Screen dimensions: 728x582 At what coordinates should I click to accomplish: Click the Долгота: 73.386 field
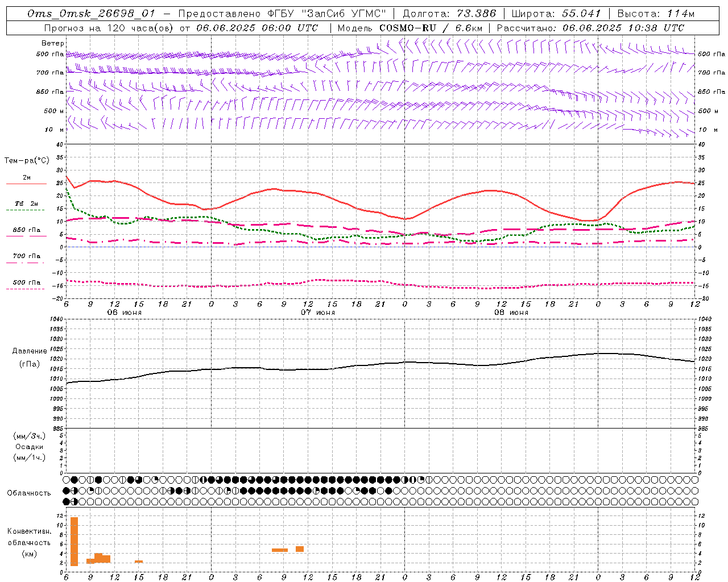pos(449,14)
